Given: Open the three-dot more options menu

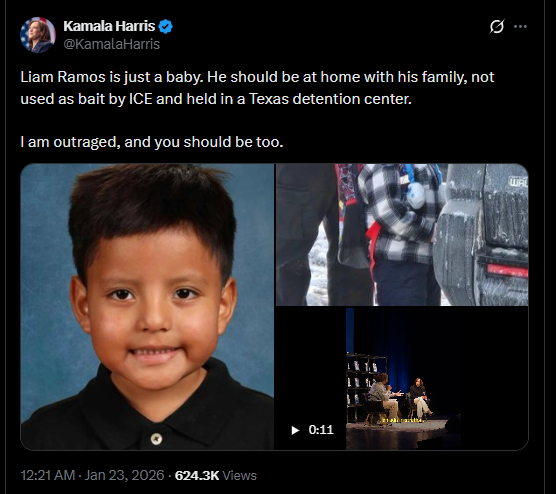Looking at the screenshot, I should pos(520,27).
